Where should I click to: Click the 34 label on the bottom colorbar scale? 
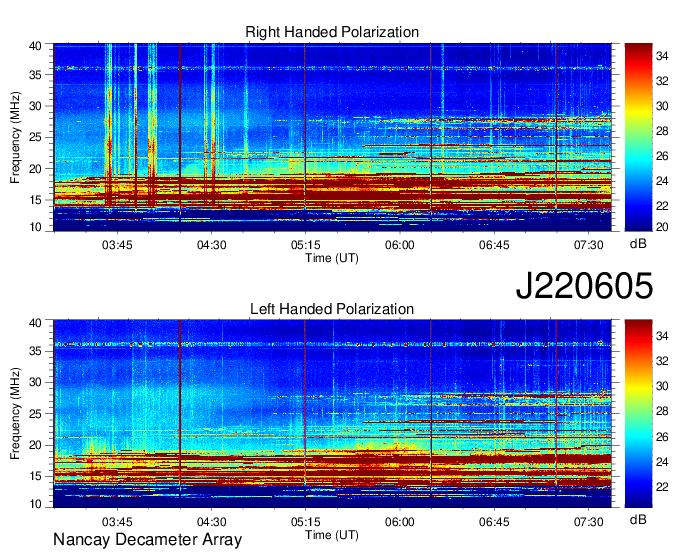coord(662,335)
